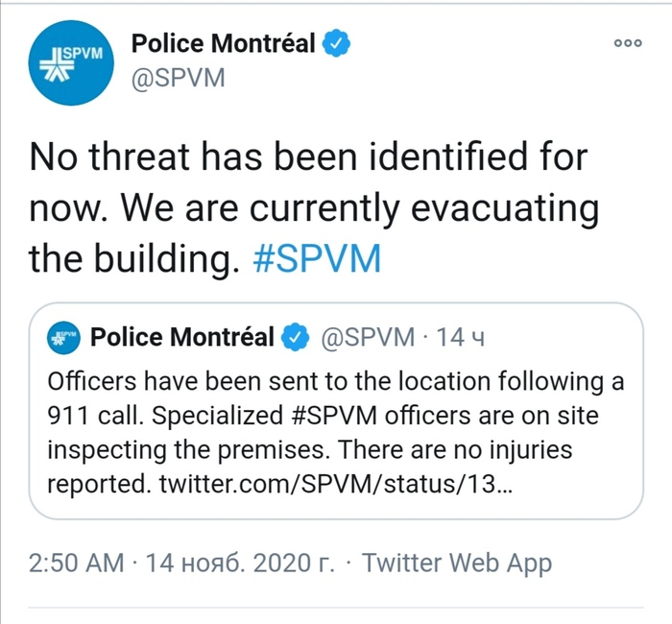Image resolution: width=672 pixels, height=624 pixels.
Task: Click the date "14 нояб. 2020 г."
Action: pyautogui.click(x=240, y=563)
